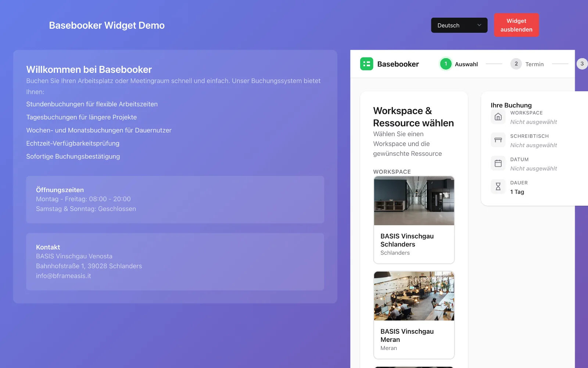Click the hourglass icon beside DAUER
The width and height of the screenshot is (588, 368).
click(x=498, y=187)
